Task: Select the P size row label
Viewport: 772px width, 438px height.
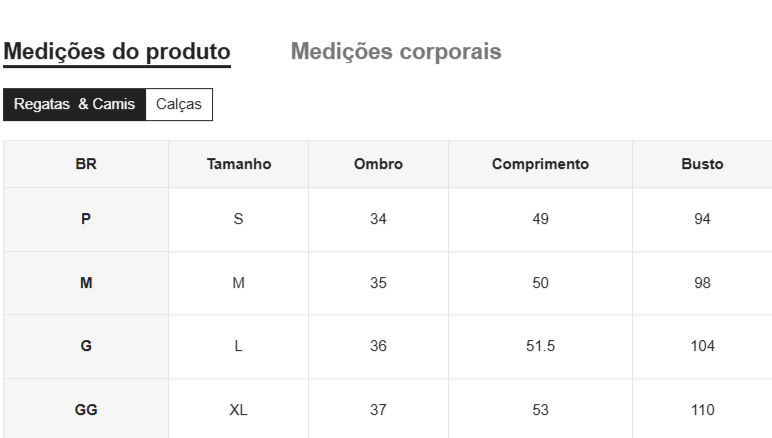Action: 86,219
